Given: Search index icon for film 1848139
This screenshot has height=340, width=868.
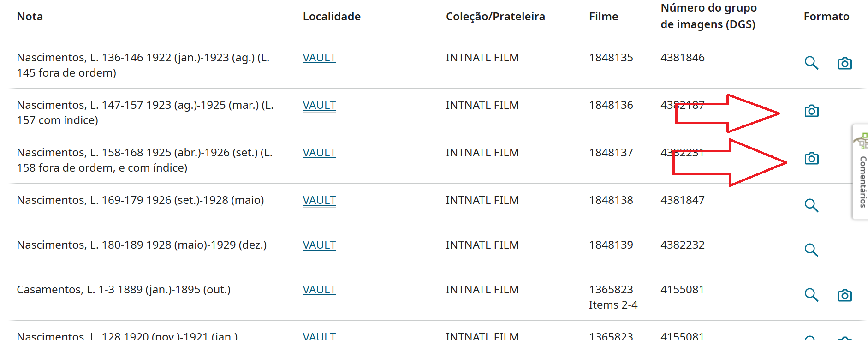Looking at the screenshot, I should click(811, 250).
